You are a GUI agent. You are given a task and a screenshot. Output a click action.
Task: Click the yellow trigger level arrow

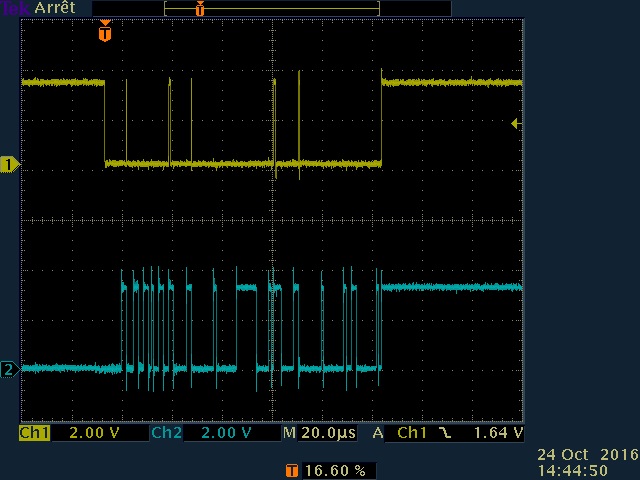pos(516,123)
